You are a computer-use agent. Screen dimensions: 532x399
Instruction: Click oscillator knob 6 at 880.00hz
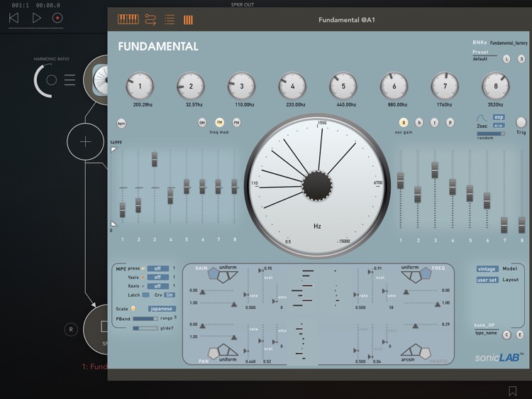394,86
